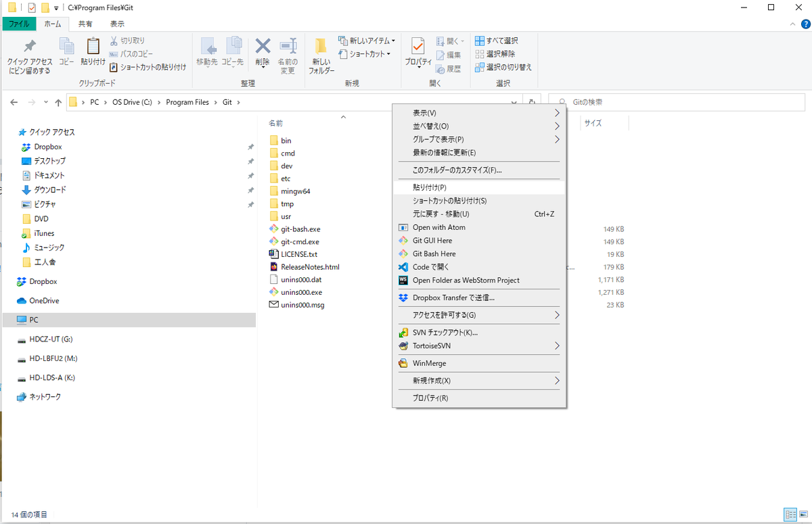Switch to the 表示 ribbon tab

(117, 24)
